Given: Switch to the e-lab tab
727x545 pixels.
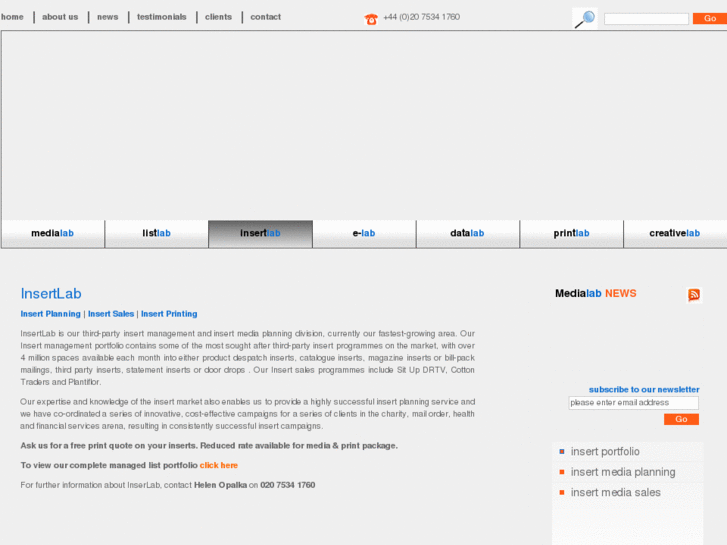Looking at the screenshot, I should (364, 234).
